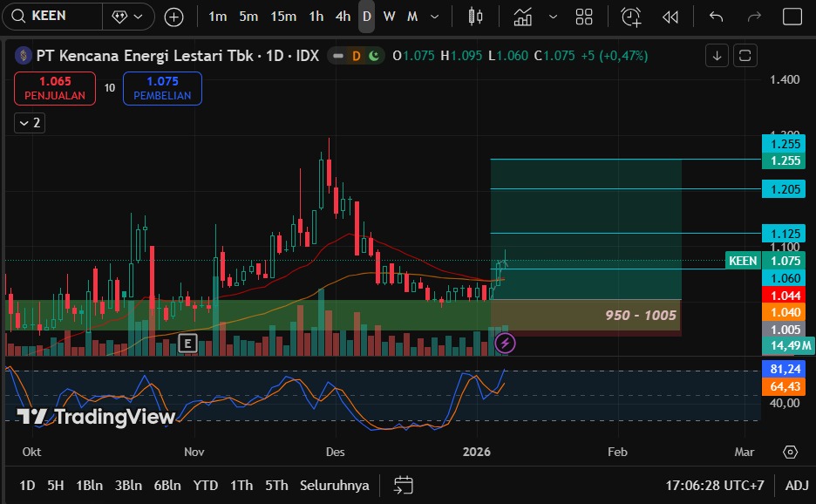Add a symbol to compare
Screen dimensions: 816x504
click(174, 17)
